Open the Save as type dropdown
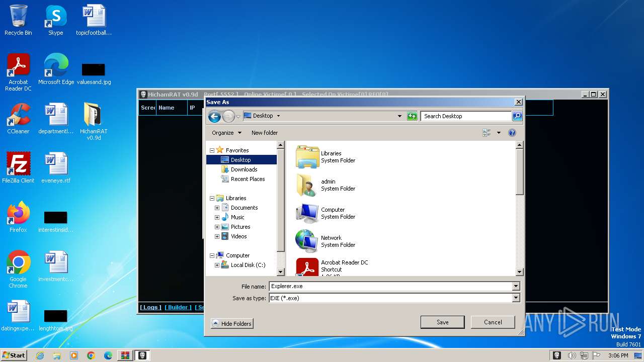Viewport: 644px width, 362px height. pyautogui.click(x=516, y=298)
